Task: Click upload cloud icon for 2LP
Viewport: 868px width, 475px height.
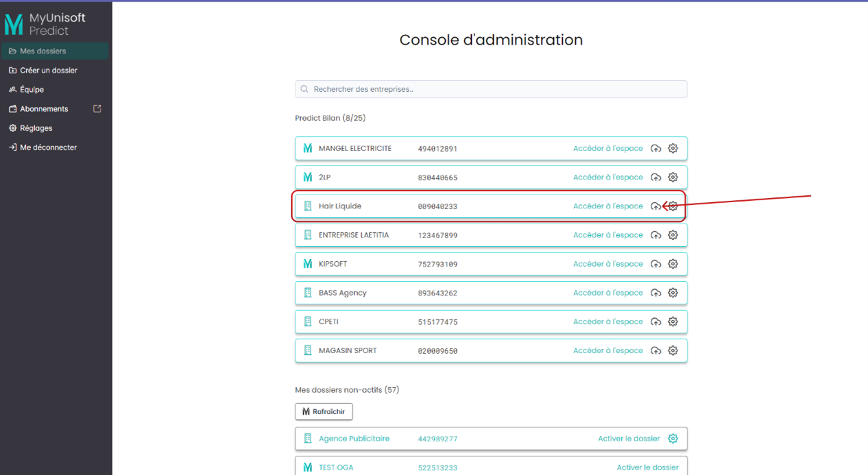Action: pyautogui.click(x=656, y=177)
